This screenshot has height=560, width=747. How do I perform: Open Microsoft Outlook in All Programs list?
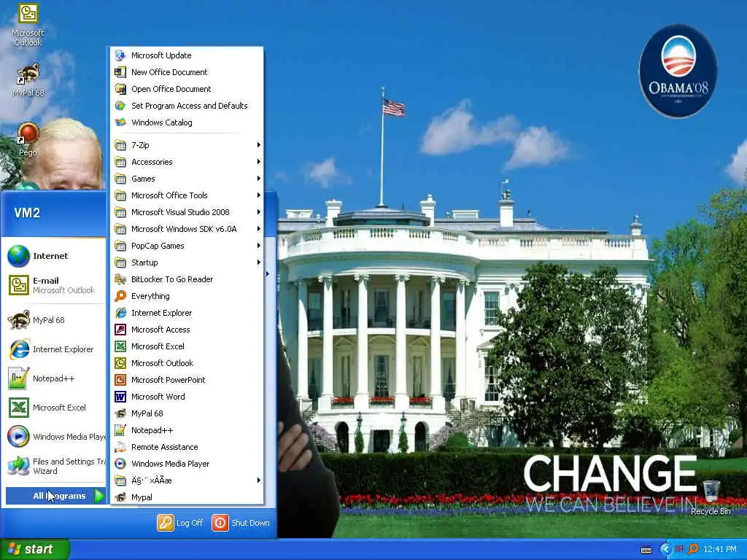click(x=187, y=363)
